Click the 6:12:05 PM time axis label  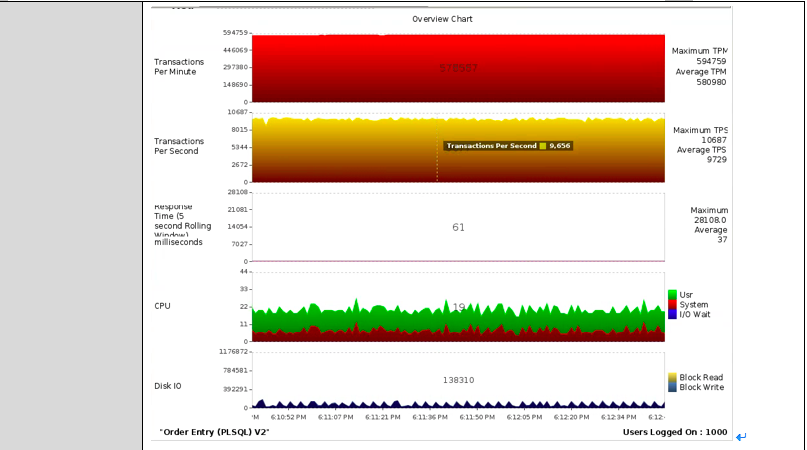524,417
